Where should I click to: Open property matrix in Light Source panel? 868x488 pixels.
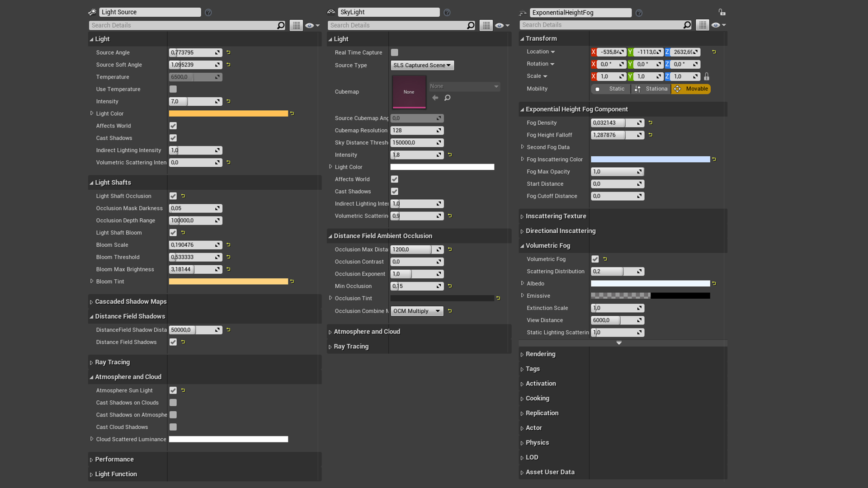296,25
